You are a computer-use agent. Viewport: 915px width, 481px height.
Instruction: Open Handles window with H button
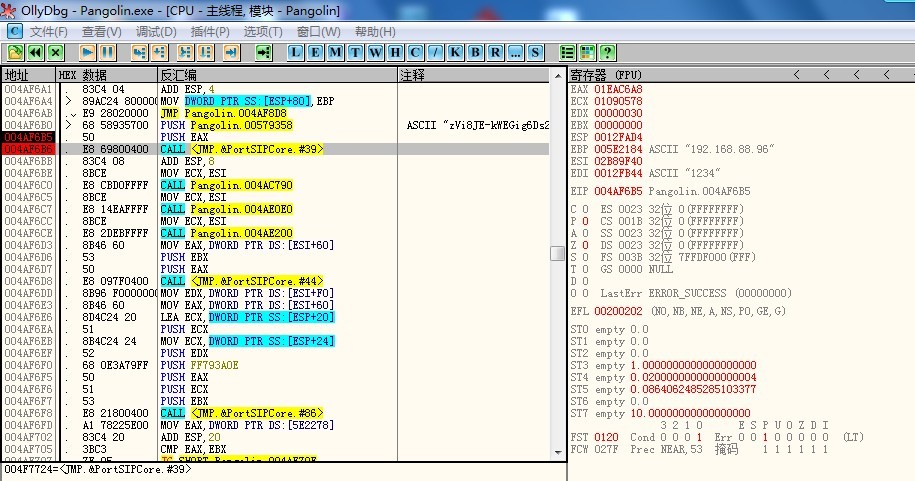pyautogui.click(x=395, y=53)
